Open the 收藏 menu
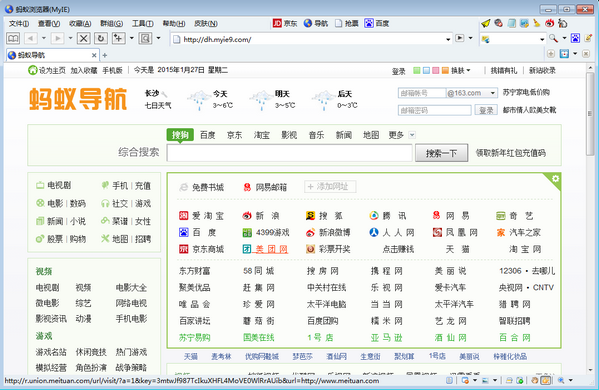The width and height of the screenshot is (599, 390). (x=80, y=23)
